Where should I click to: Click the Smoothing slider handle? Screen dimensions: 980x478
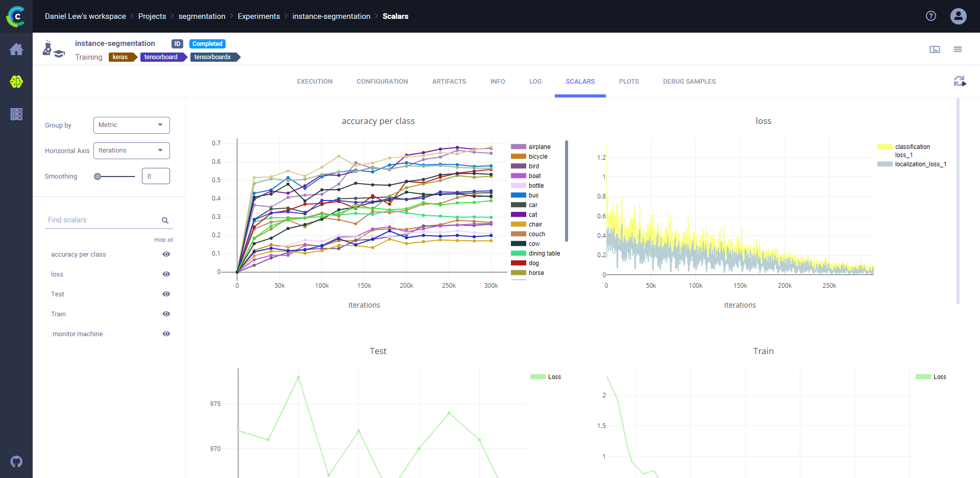tap(97, 177)
